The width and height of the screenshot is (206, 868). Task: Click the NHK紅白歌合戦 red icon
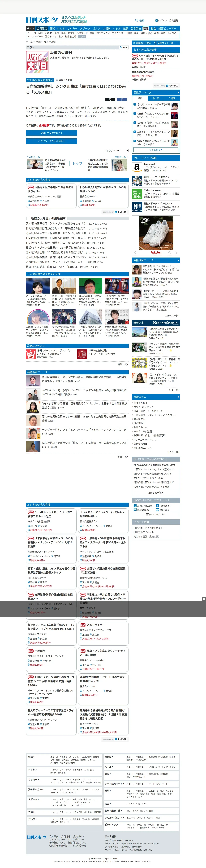(82, 354)
